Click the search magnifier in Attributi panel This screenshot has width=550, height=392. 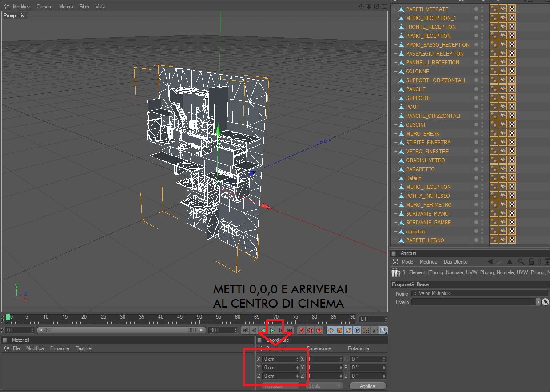(x=520, y=262)
